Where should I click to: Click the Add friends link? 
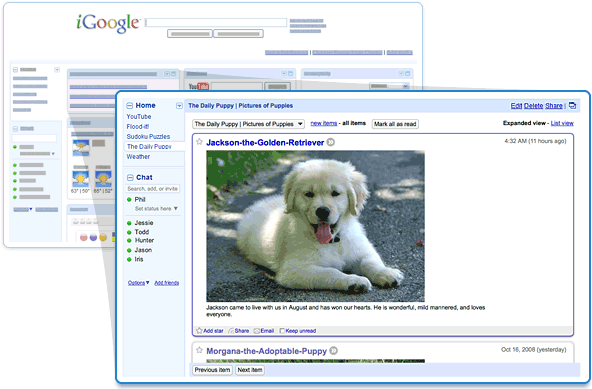tap(166, 283)
